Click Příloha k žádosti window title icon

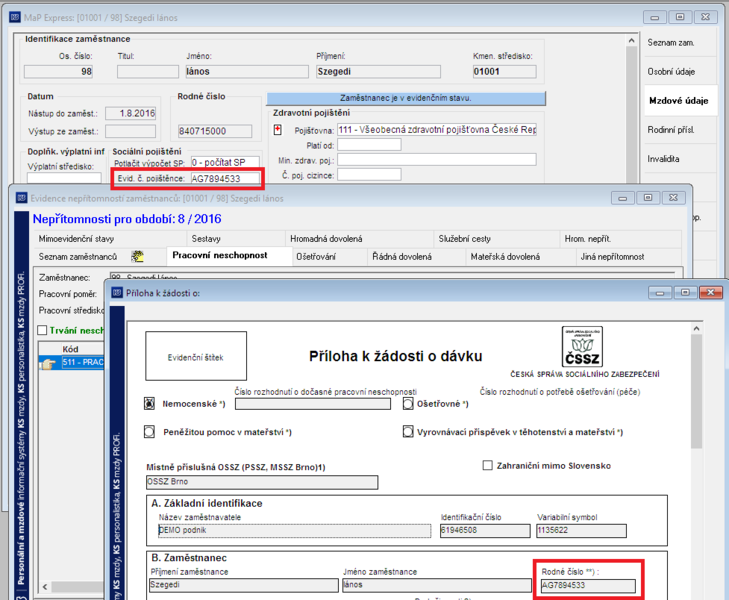(117, 293)
